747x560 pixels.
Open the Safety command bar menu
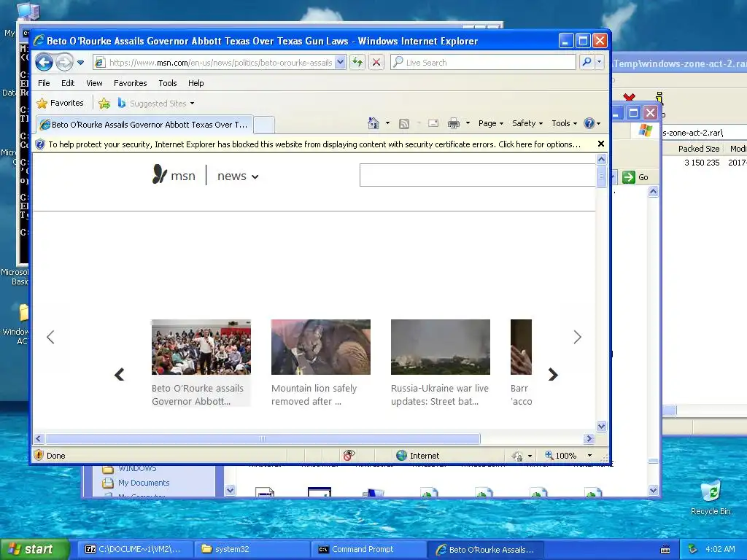[527, 123]
